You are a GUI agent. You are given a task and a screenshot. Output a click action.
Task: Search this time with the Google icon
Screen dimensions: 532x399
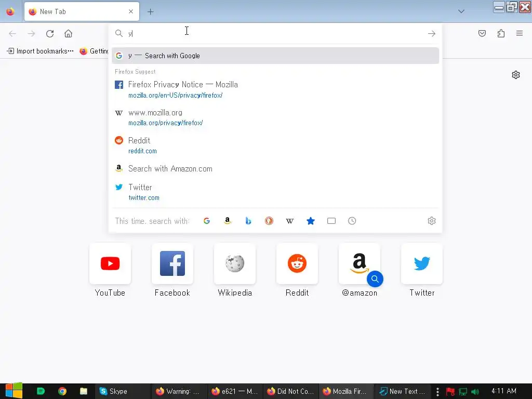207,221
